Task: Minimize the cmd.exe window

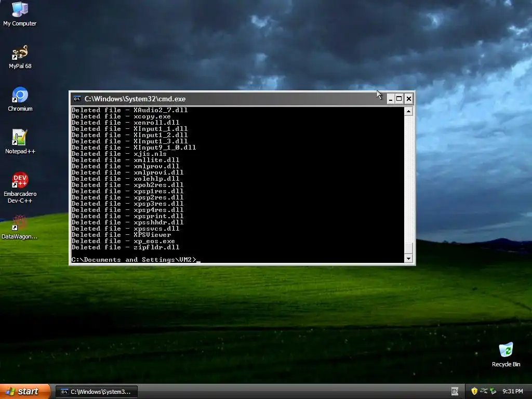Action: point(391,99)
